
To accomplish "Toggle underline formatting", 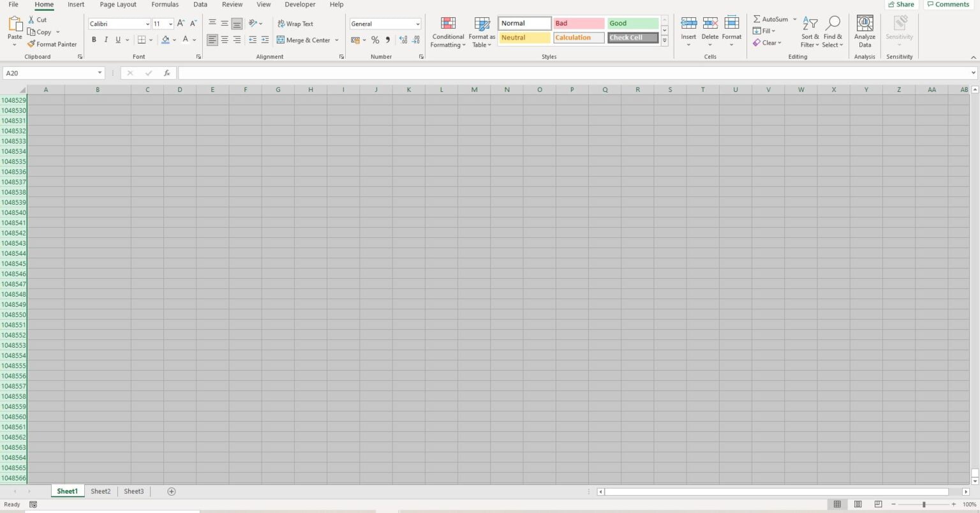I will pyautogui.click(x=117, y=40).
